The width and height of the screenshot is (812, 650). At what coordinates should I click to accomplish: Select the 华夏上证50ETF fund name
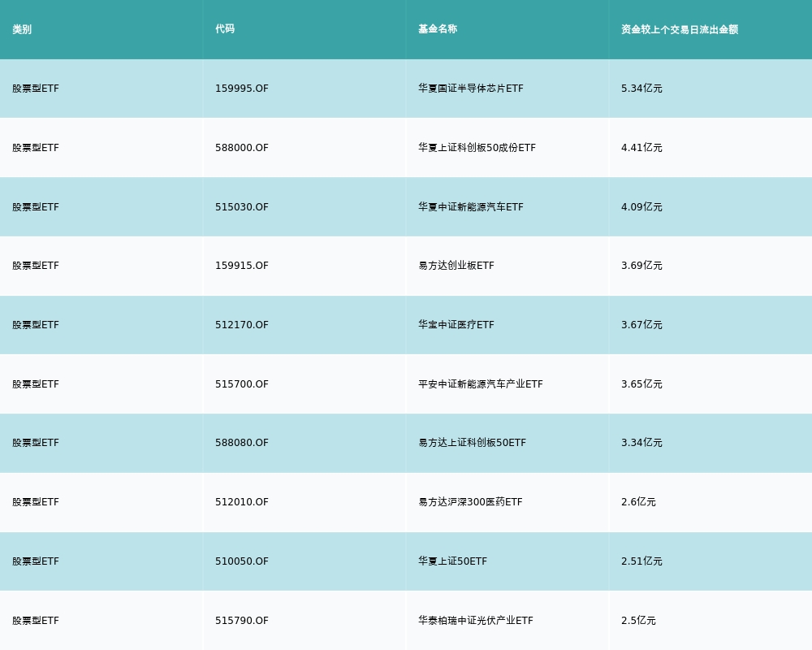(452, 561)
